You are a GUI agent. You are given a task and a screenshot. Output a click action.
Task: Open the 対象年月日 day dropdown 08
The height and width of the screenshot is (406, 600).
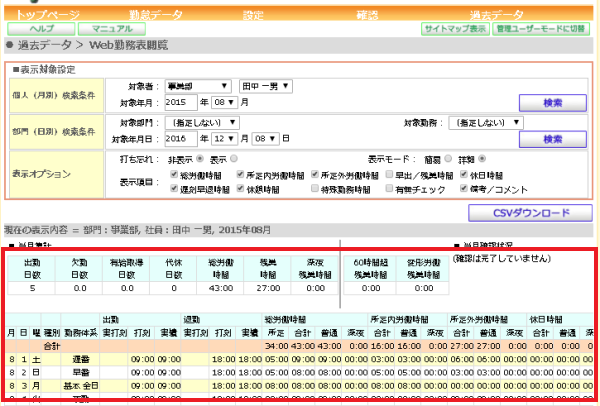click(x=265, y=139)
